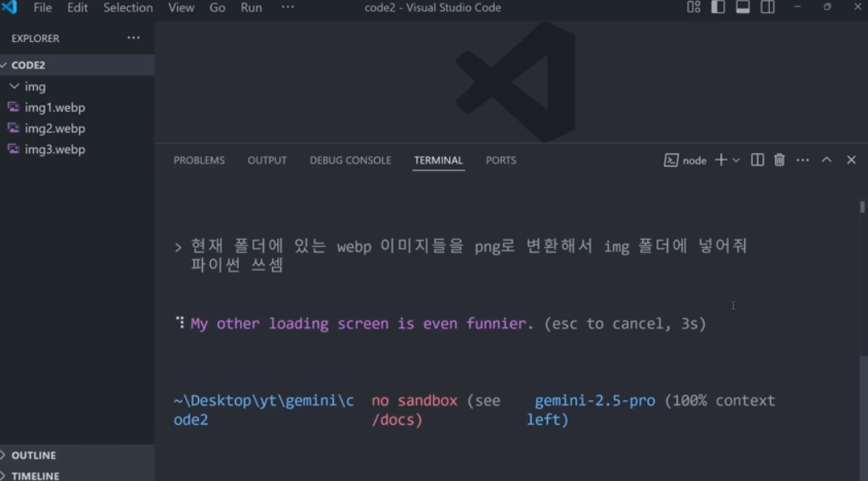
Task: Click the gemini-2.5-pro model label
Action: (595, 400)
